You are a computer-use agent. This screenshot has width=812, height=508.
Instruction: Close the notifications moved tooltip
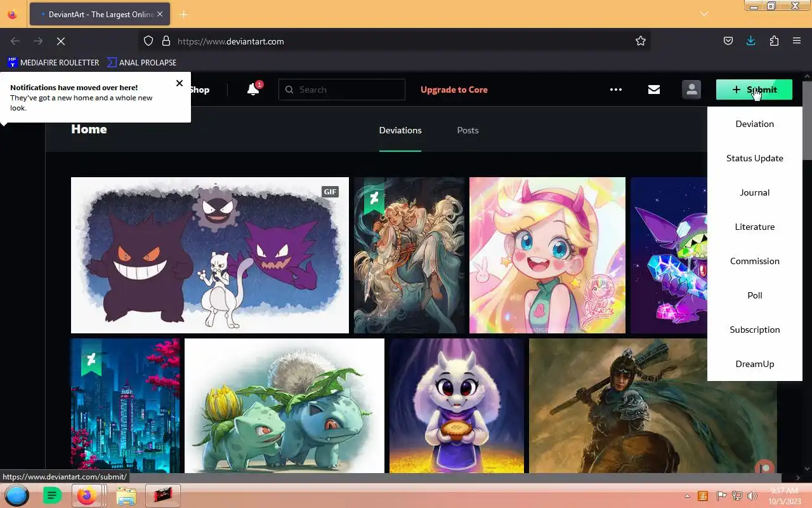180,83
